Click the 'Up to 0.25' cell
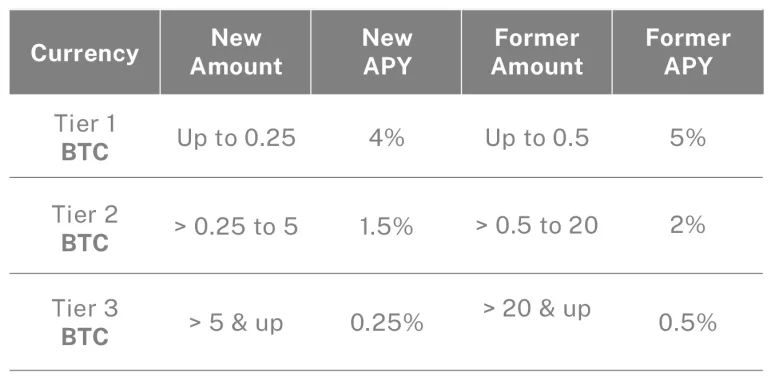775x384 pixels. pyautogui.click(x=236, y=138)
